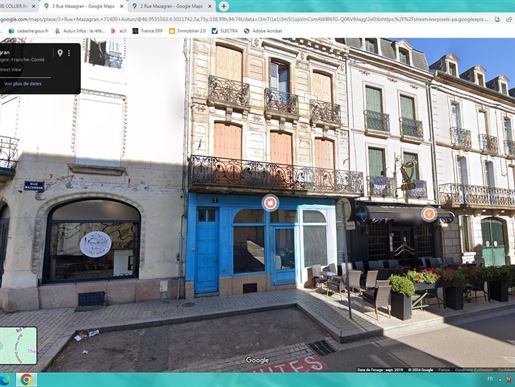Open the Adobe Acrobat bookmark
This screenshot has height=387, width=515.
click(x=263, y=31)
